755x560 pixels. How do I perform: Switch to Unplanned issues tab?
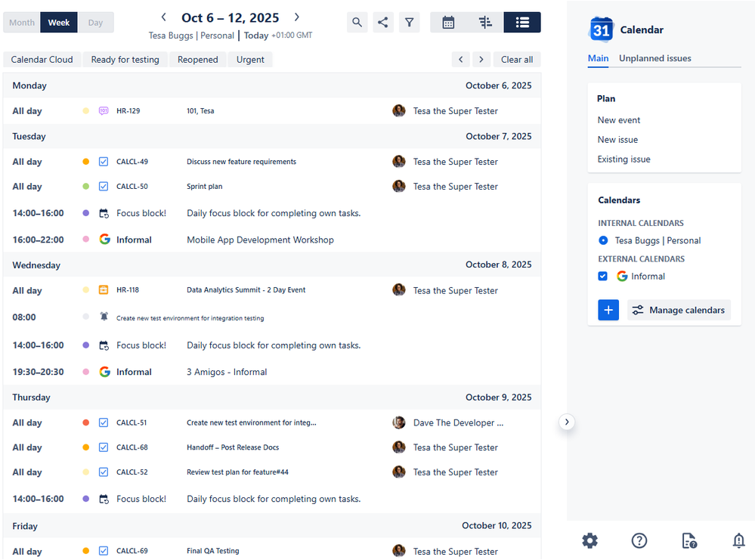[x=654, y=58]
